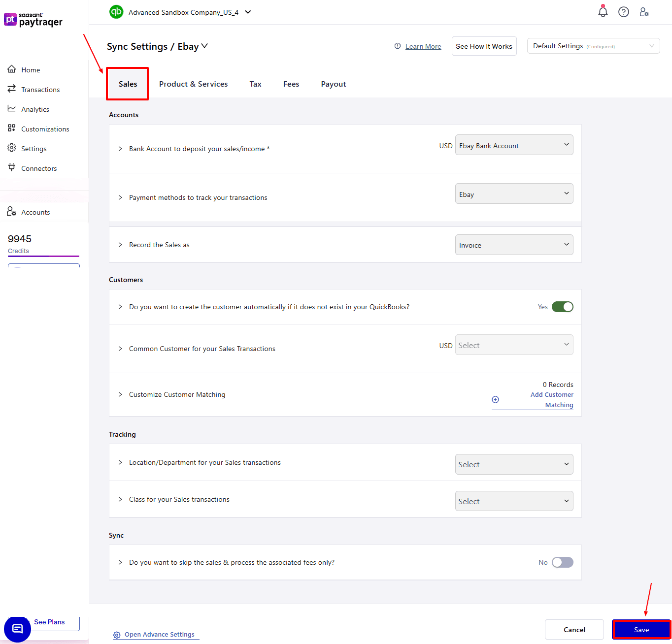Click Add Customer Matching link
672x644 pixels.
552,400
